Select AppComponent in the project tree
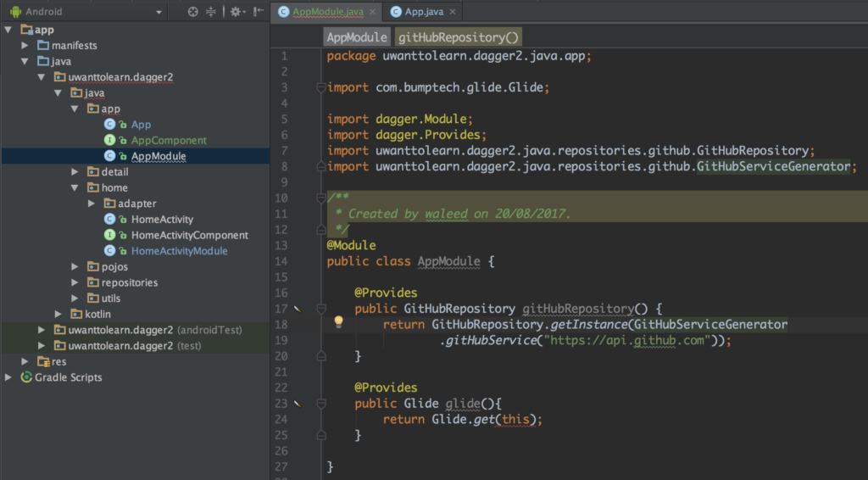The image size is (868, 480). pyautogui.click(x=169, y=140)
